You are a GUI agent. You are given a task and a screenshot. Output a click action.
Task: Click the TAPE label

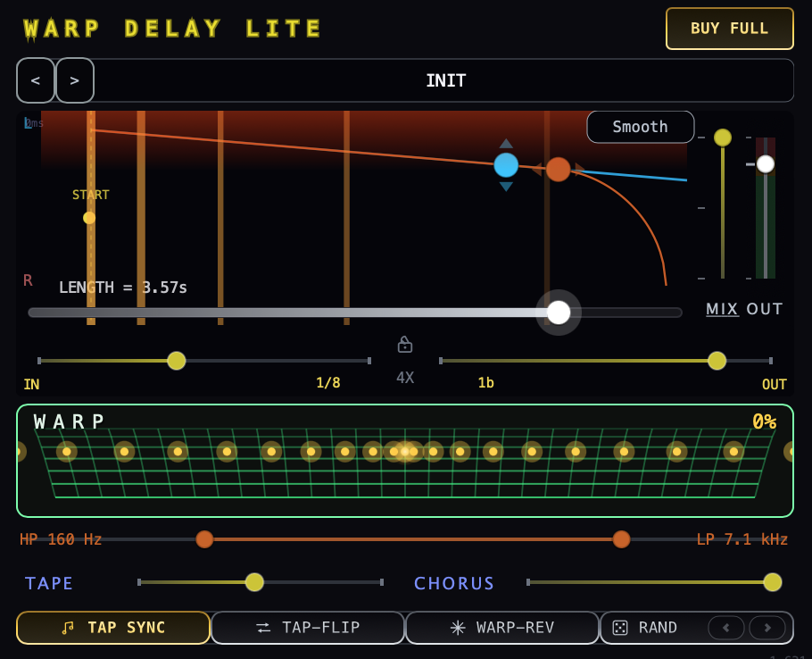point(49,583)
